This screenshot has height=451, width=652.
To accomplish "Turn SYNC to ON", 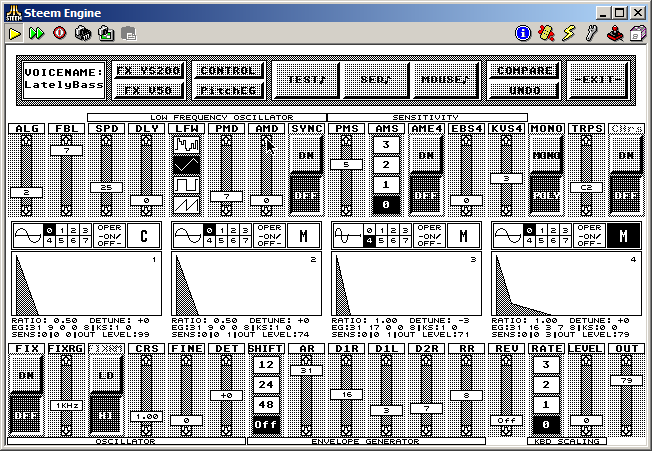I will (x=306, y=155).
